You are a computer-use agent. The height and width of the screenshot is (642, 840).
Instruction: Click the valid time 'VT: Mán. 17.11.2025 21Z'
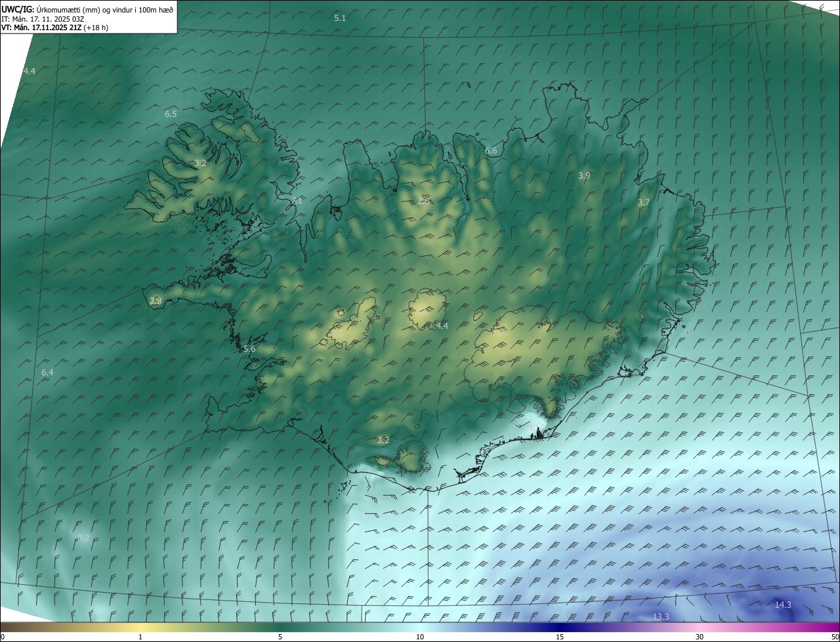click(41, 28)
